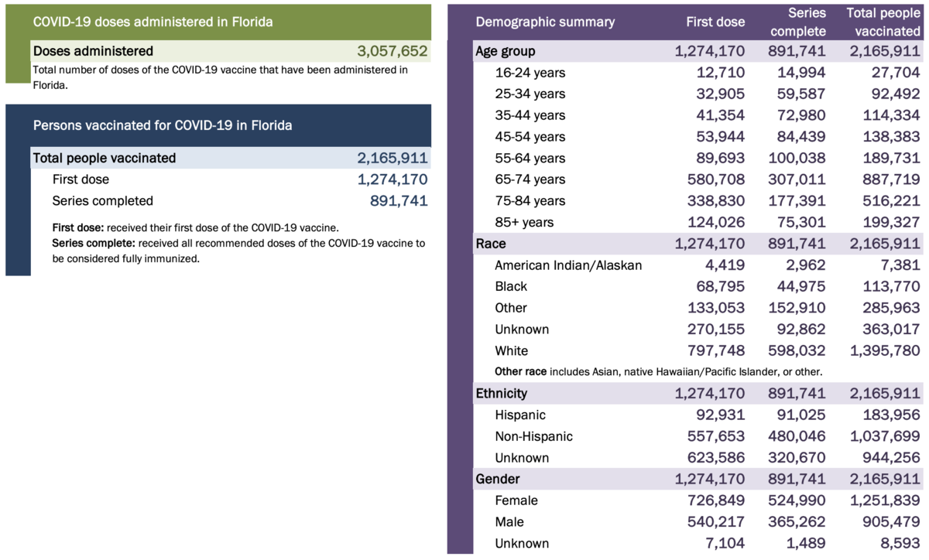Viewport: 929px width, 560px height.
Task: Click the Non-Hispanic row label
Action: click(533, 436)
